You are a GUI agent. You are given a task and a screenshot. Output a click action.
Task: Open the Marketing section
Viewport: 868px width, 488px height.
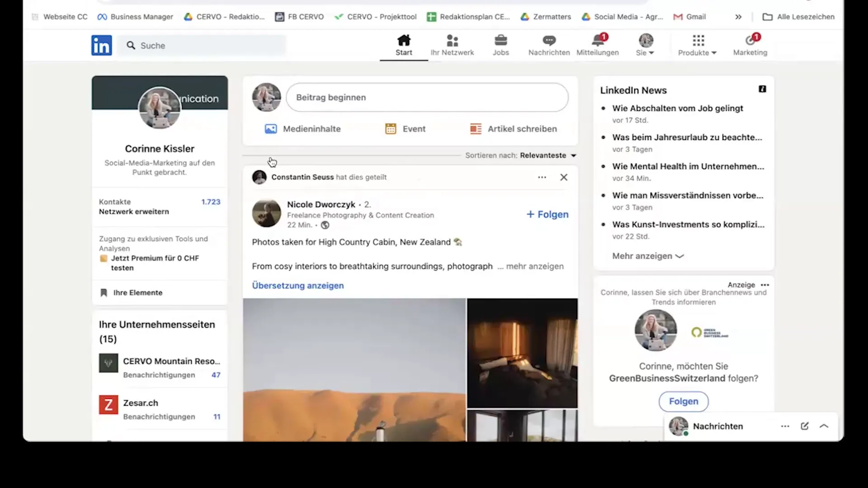coord(750,45)
